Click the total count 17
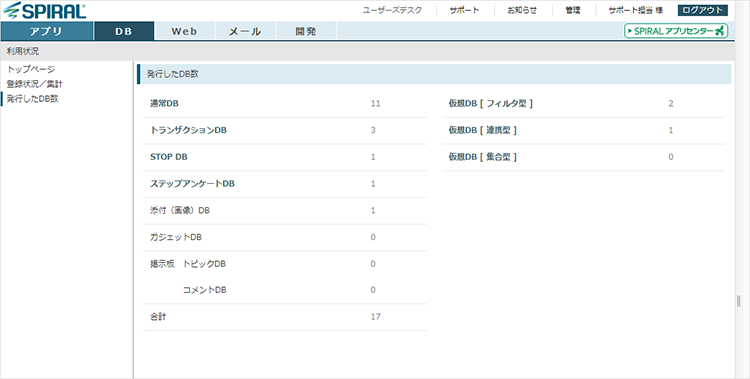This screenshot has height=379, width=750. (x=375, y=317)
